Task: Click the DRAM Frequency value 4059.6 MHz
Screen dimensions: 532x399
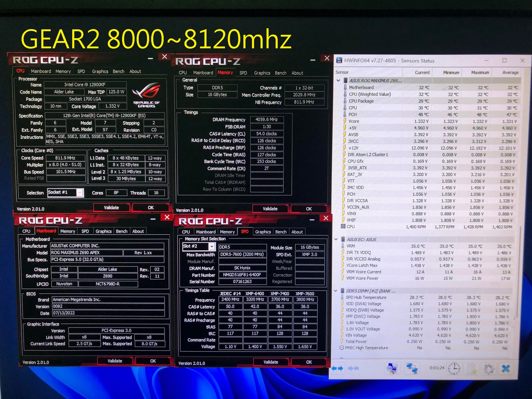Action: click(x=267, y=119)
